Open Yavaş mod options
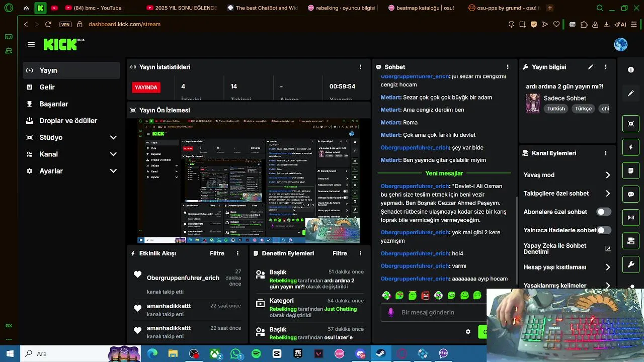 coord(567,175)
